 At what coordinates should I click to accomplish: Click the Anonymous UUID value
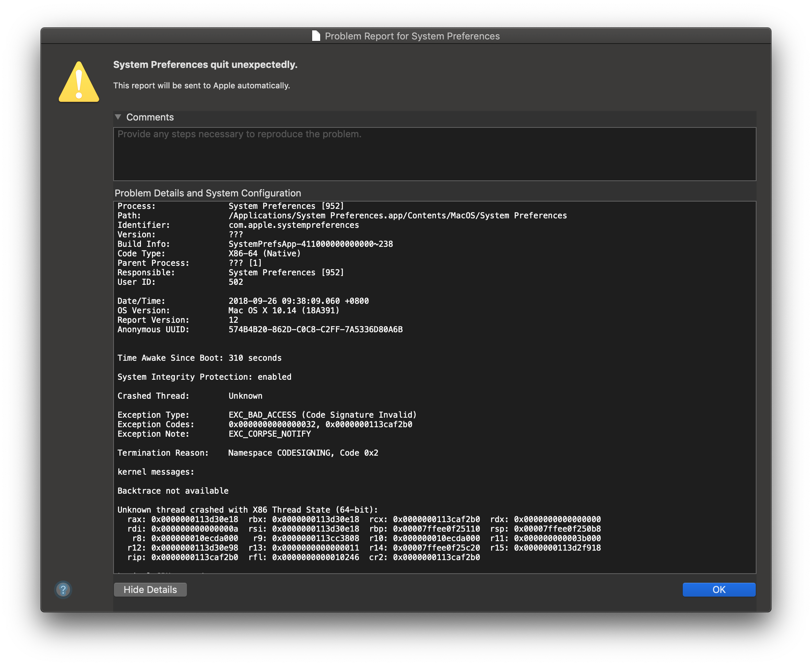(x=315, y=329)
